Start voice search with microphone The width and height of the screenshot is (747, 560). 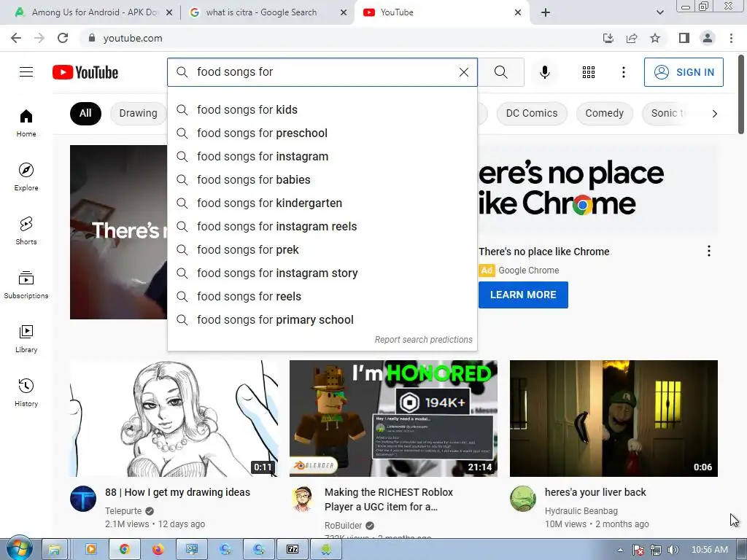tap(544, 72)
